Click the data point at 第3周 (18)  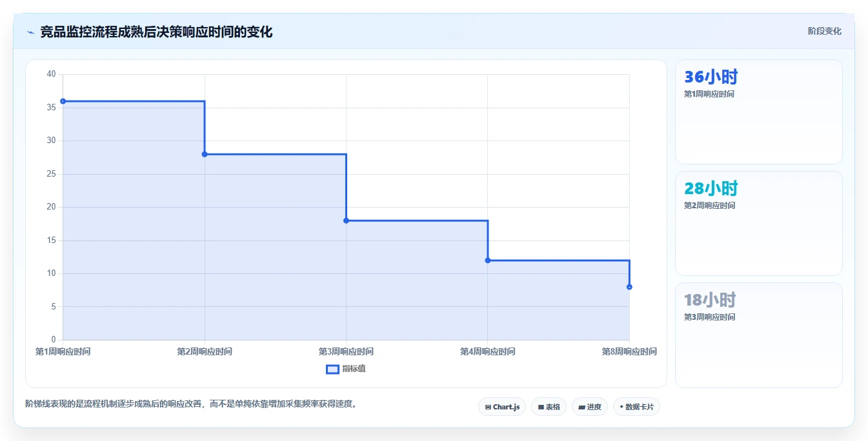[x=346, y=220]
